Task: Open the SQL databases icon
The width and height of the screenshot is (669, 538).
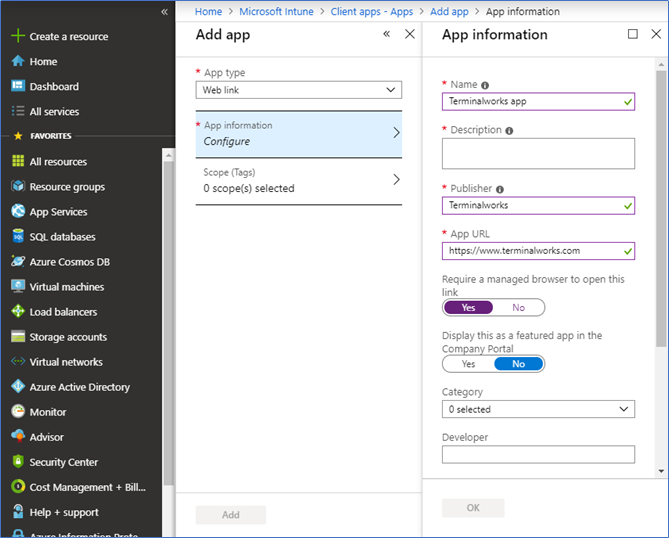Action: 18,236
